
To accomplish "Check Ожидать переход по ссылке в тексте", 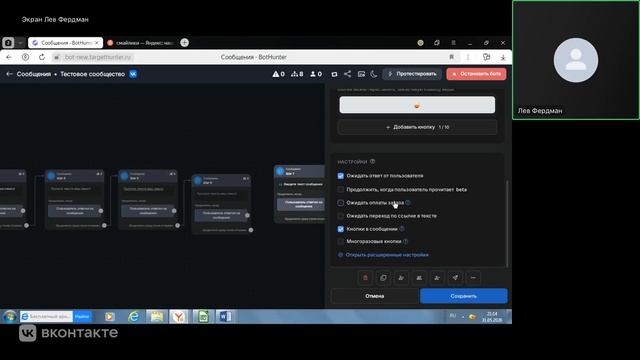I will click(x=340, y=216).
